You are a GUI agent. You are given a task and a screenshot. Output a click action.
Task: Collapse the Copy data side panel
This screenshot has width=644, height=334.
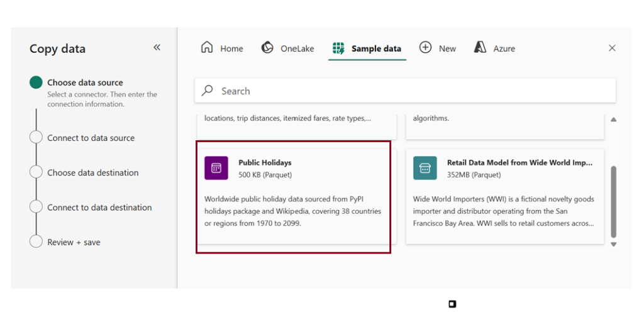[157, 48]
